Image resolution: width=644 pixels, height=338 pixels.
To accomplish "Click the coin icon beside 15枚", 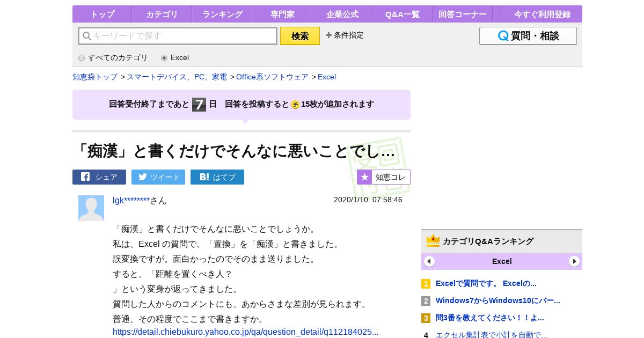I will pos(295,105).
